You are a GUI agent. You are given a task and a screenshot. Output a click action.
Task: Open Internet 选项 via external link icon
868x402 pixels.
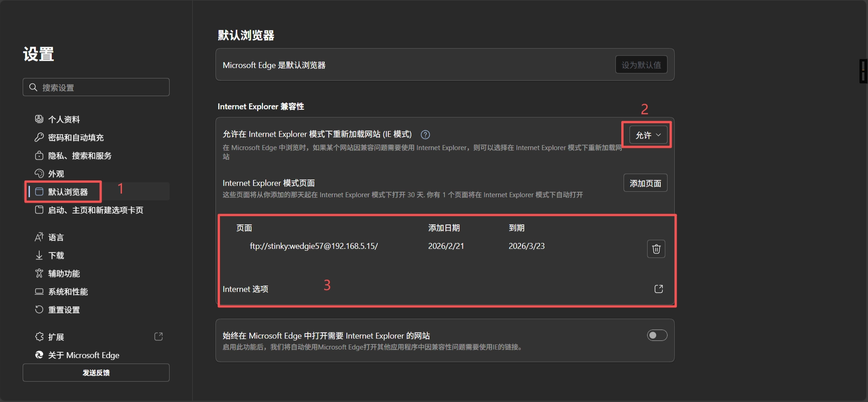[659, 289]
